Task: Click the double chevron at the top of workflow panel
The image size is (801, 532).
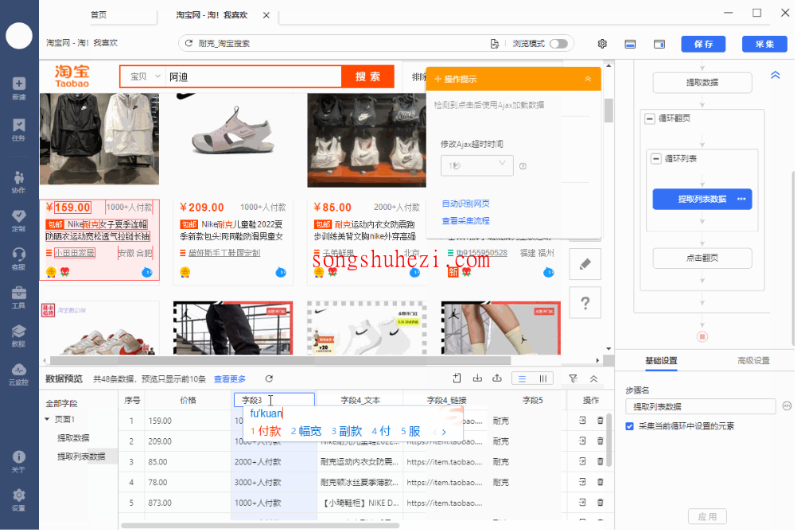Action: 776,75
